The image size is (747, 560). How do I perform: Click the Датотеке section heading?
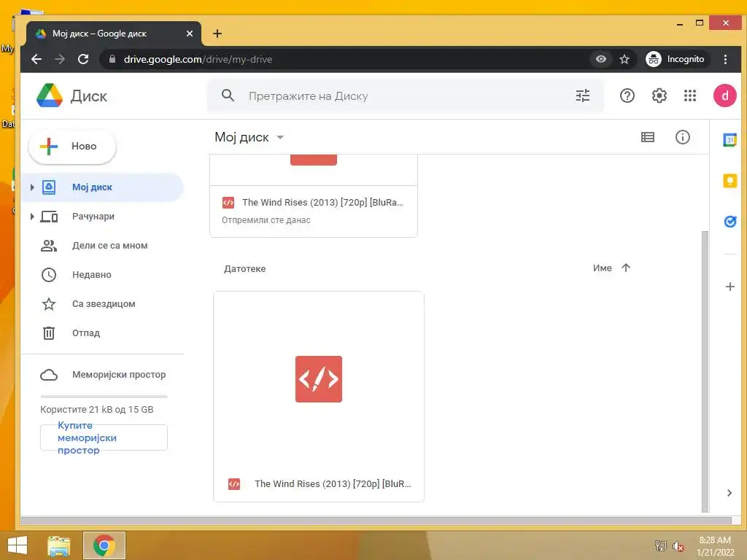pos(245,268)
